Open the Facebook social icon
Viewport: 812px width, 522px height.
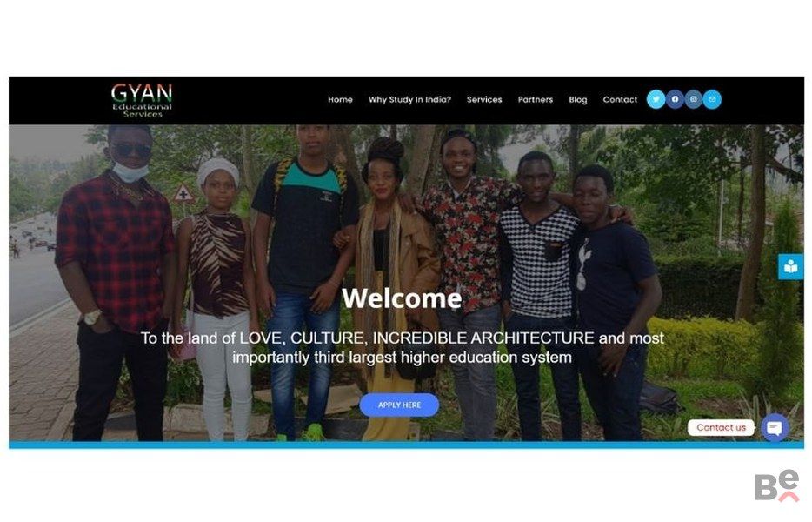click(675, 99)
